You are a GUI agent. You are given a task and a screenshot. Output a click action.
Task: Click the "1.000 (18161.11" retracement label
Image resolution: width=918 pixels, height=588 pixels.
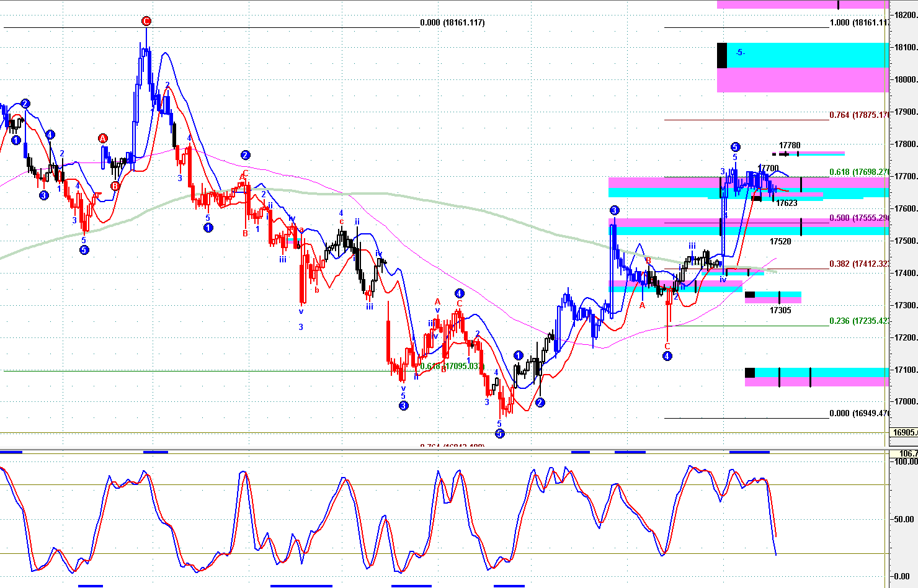click(x=860, y=22)
